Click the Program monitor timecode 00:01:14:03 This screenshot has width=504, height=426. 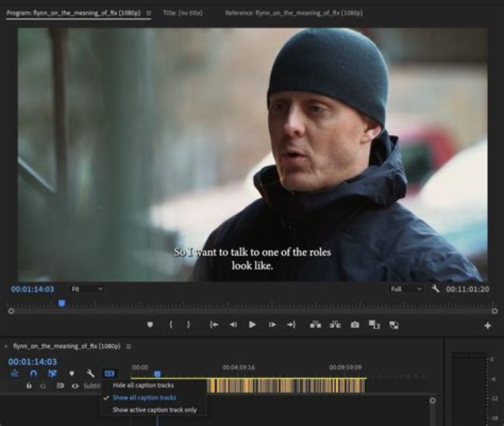[32, 289]
